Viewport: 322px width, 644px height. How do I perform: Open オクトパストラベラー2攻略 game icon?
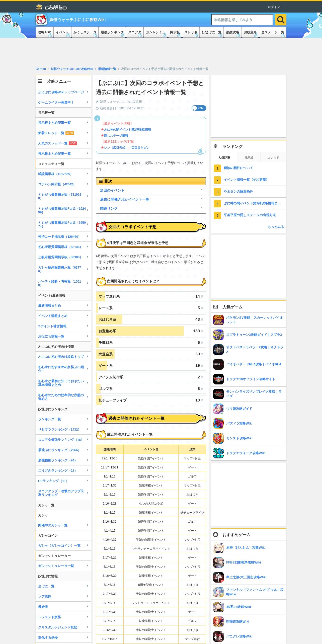tap(218, 349)
